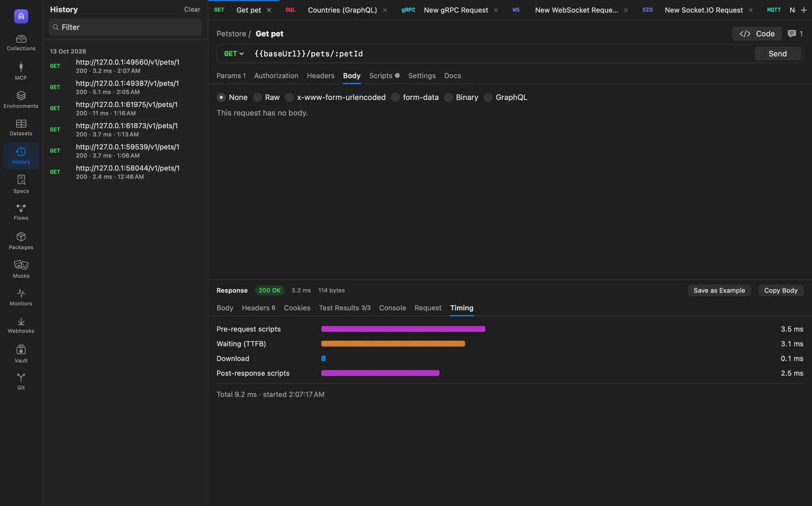Image resolution: width=812 pixels, height=506 pixels.
Task: Open the Vault section
Action: click(21, 354)
